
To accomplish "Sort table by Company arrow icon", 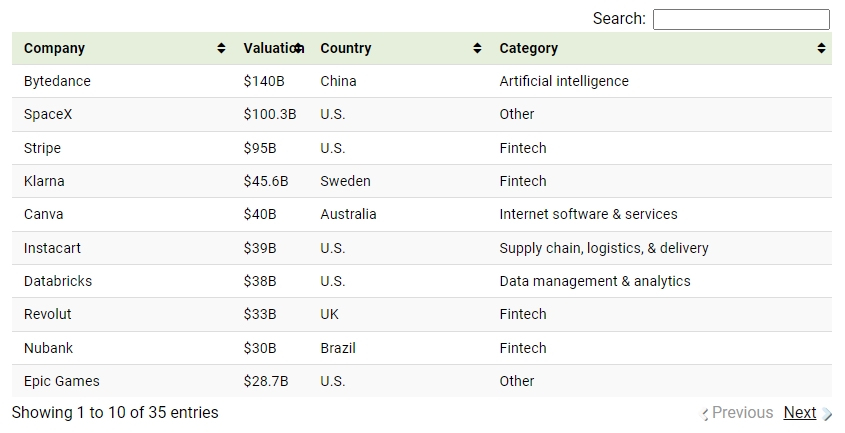I will tap(221, 48).
